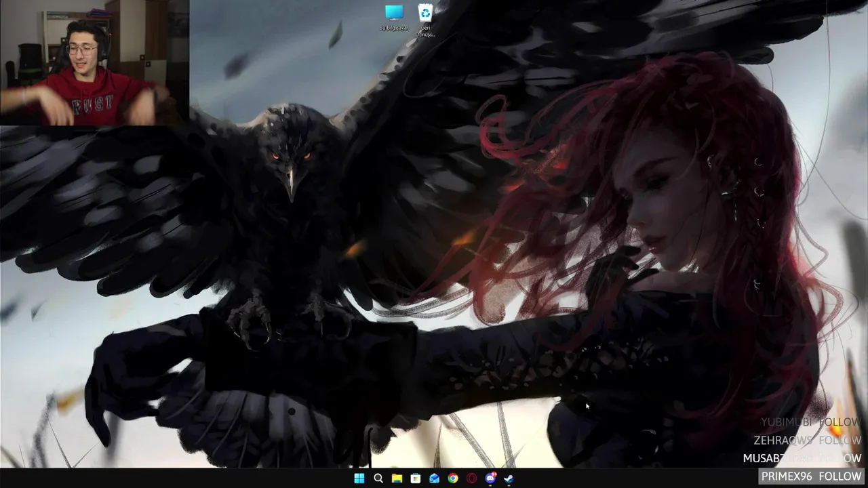Open the Opera browser taskbar icon
The image size is (868, 488).
[x=471, y=479]
